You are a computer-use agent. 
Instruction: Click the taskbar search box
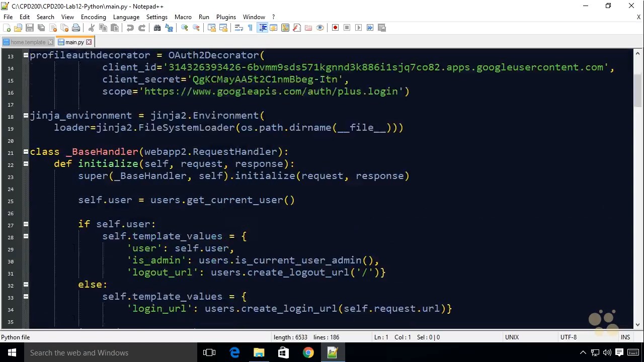(111, 352)
